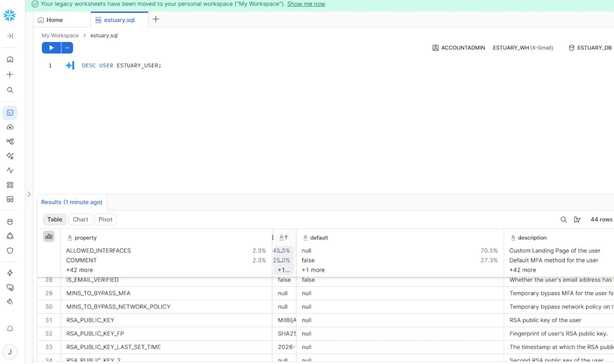Open the run options dropdown arrow
This screenshot has height=364, width=614.
click(x=67, y=48)
